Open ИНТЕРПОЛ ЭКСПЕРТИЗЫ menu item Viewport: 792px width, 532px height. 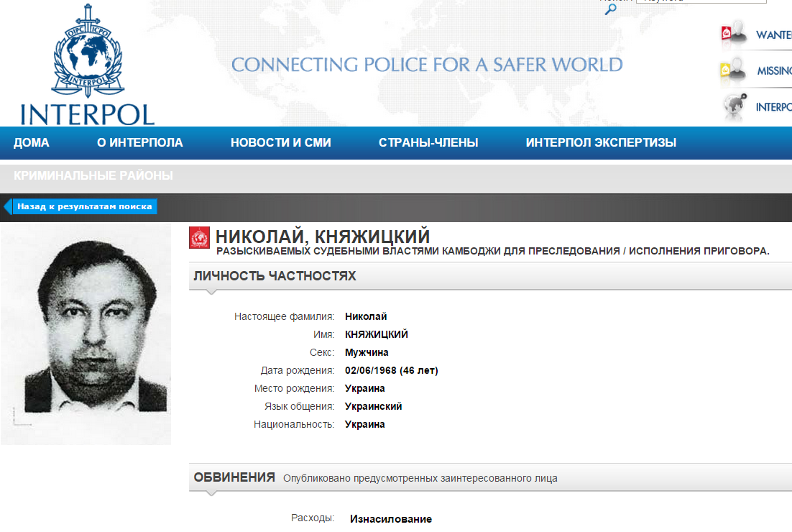(601, 142)
